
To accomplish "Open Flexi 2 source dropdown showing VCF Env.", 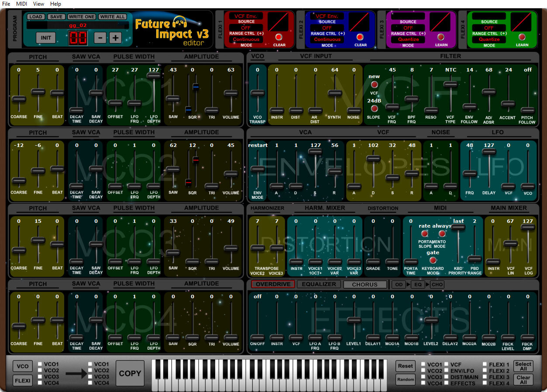I will (327, 16).
